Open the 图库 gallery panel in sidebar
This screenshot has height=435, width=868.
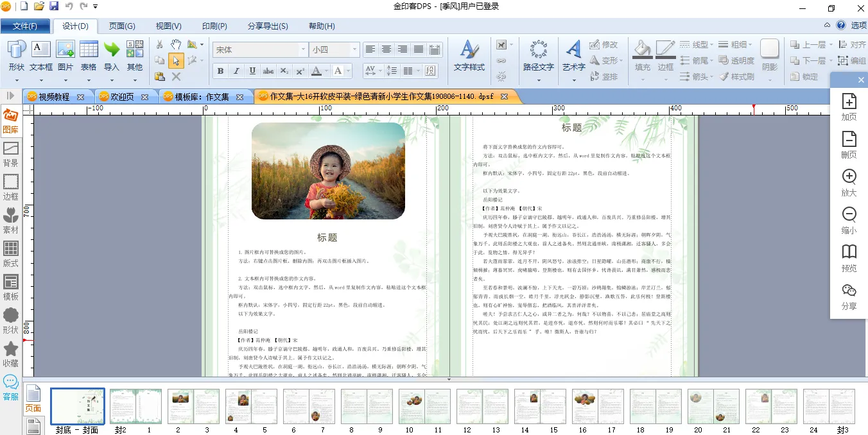point(10,121)
